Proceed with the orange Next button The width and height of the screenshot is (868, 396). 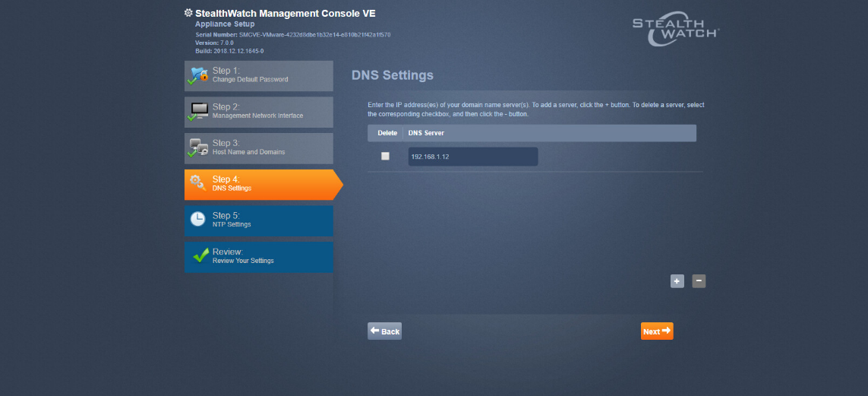(656, 331)
